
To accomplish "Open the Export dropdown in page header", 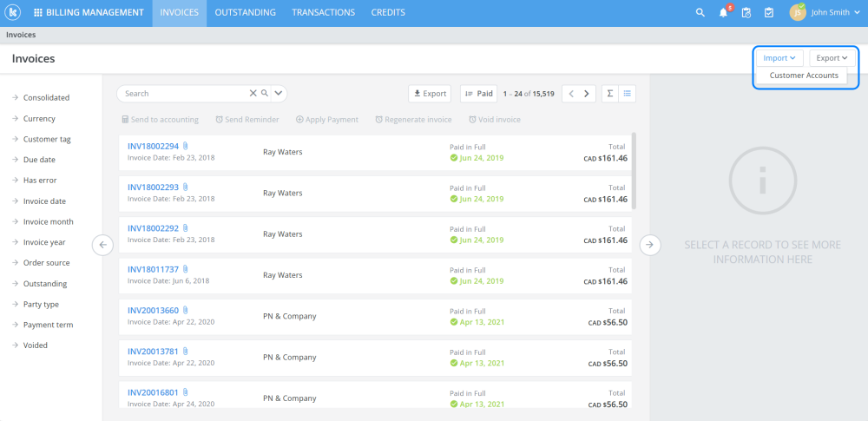I will click(832, 57).
